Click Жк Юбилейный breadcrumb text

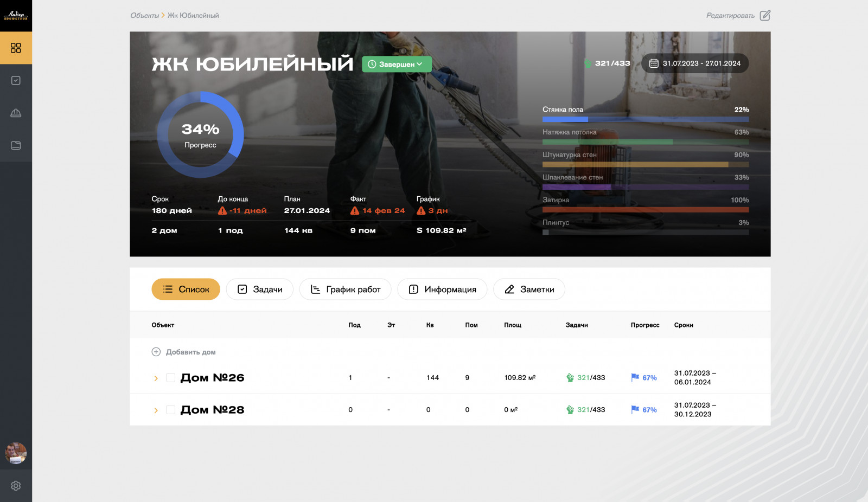pyautogui.click(x=193, y=15)
